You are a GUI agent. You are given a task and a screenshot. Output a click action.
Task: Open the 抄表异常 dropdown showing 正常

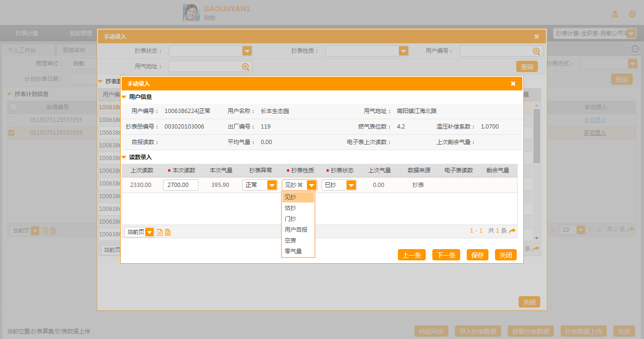tap(272, 185)
